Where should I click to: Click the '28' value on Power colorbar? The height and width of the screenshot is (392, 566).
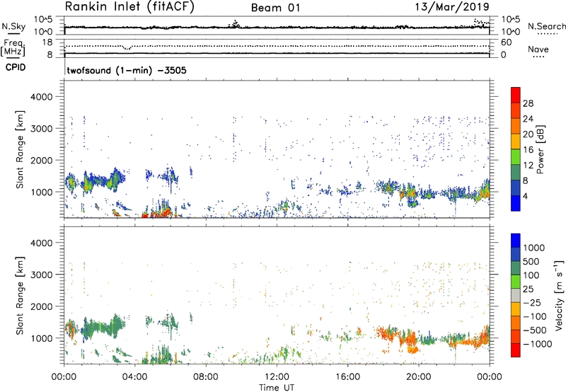coord(528,103)
